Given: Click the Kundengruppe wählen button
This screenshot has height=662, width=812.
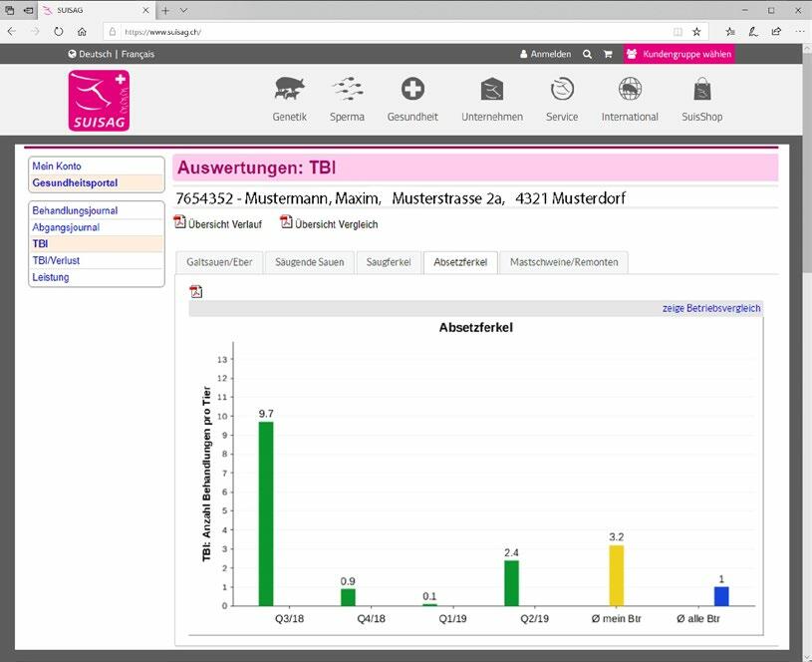Looking at the screenshot, I should pos(678,54).
